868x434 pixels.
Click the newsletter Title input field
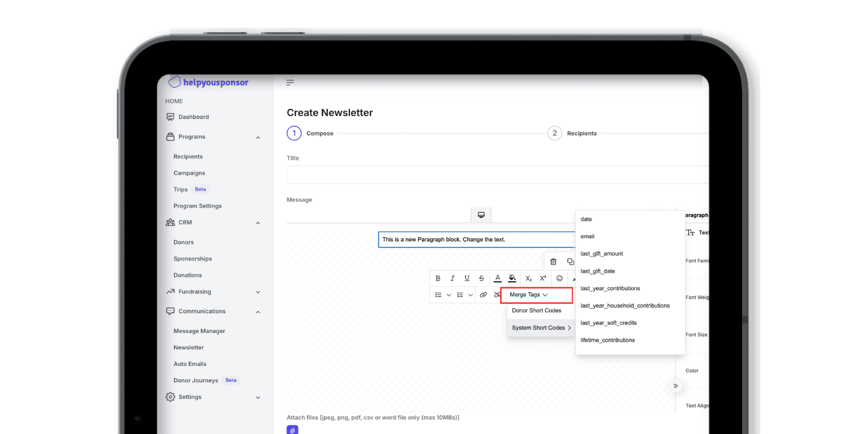[x=497, y=175]
